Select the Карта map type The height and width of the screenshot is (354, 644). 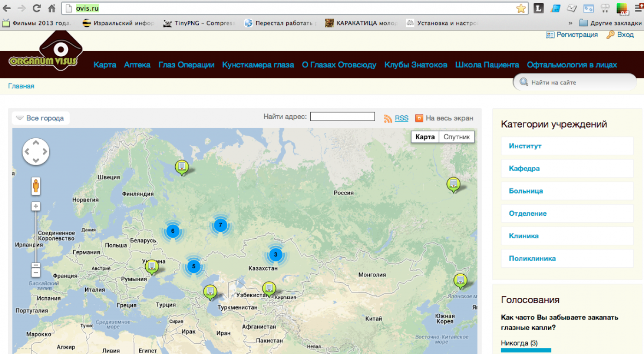tap(425, 137)
